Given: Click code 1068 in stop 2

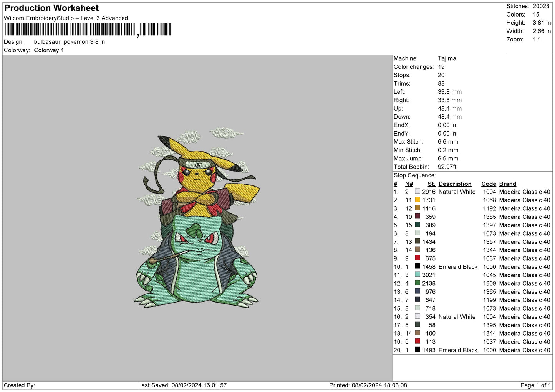Looking at the screenshot, I should [489, 200].
